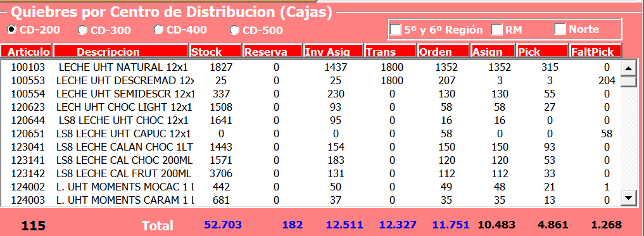
Task: Click the Reserva column header
Action: pyautogui.click(x=272, y=51)
